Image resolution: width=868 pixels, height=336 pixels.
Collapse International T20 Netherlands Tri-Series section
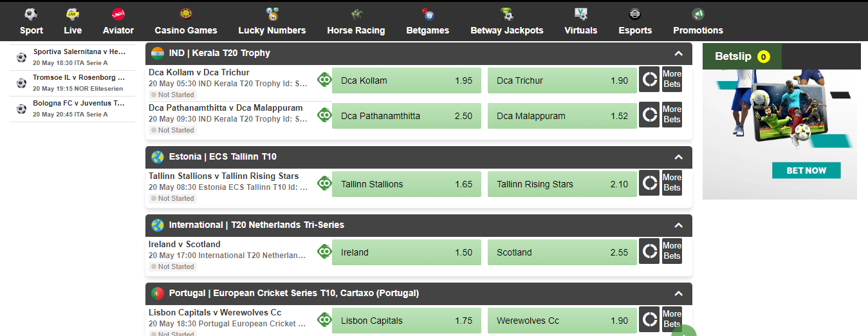pyautogui.click(x=678, y=225)
